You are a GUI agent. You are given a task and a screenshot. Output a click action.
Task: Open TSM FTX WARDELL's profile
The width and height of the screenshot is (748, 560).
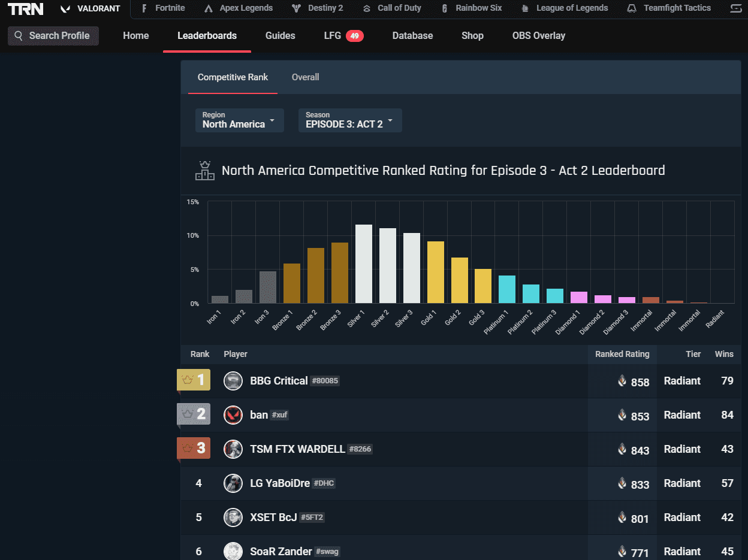click(x=297, y=449)
